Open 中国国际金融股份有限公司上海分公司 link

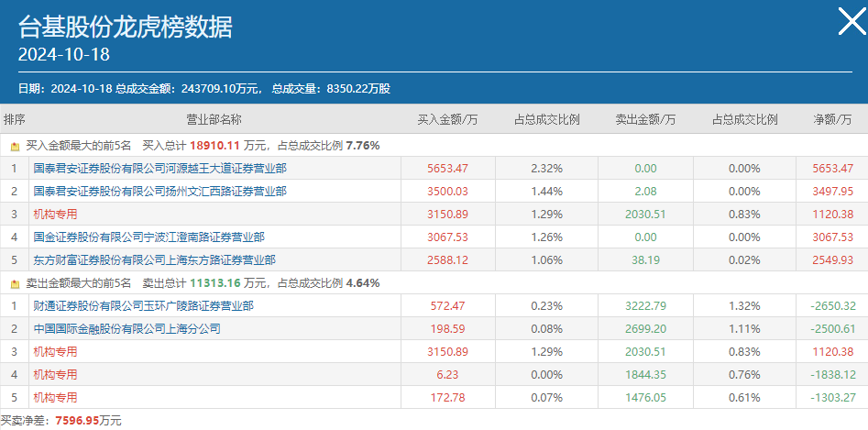[x=126, y=329]
